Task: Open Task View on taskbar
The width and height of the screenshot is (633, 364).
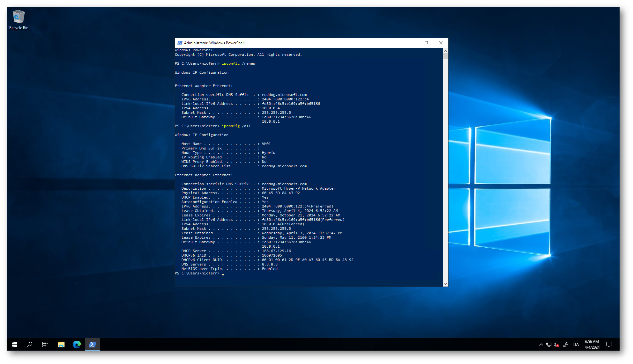Action: point(45,344)
